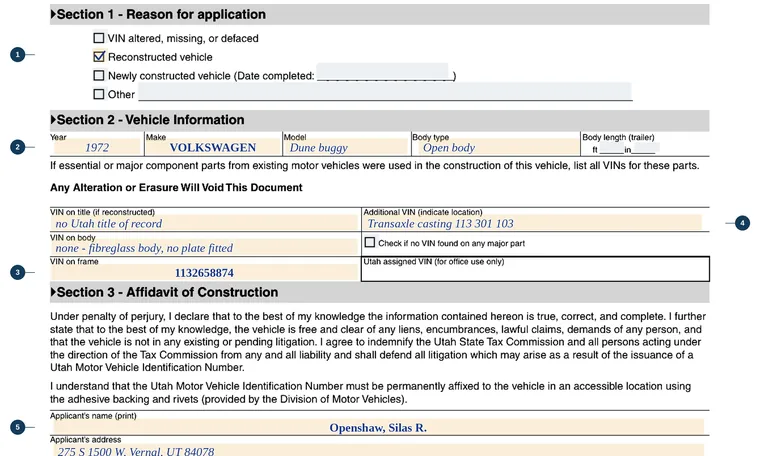Check the 'VIN altered, missing, or defaced' box
Screen dimensions: 760x456
(x=98, y=38)
